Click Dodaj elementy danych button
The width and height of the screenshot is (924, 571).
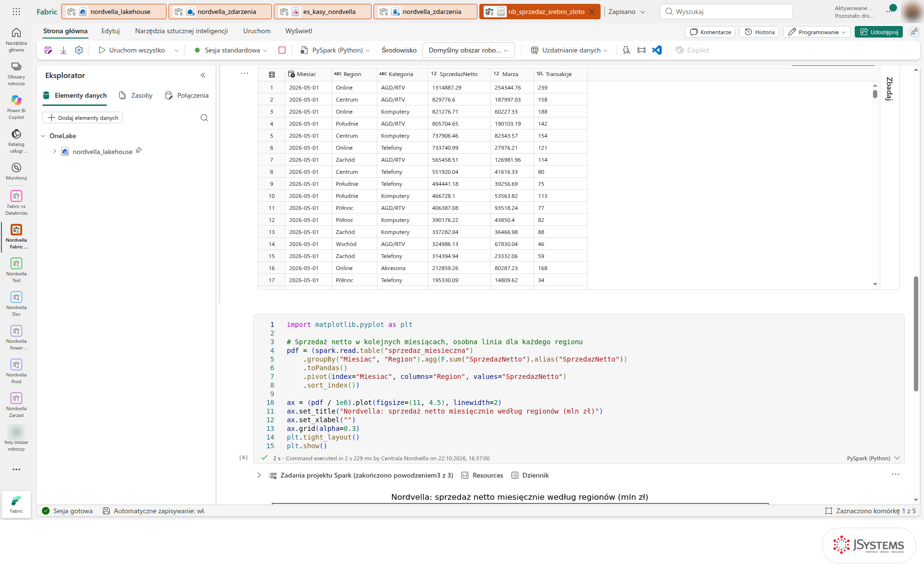(83, 117)
